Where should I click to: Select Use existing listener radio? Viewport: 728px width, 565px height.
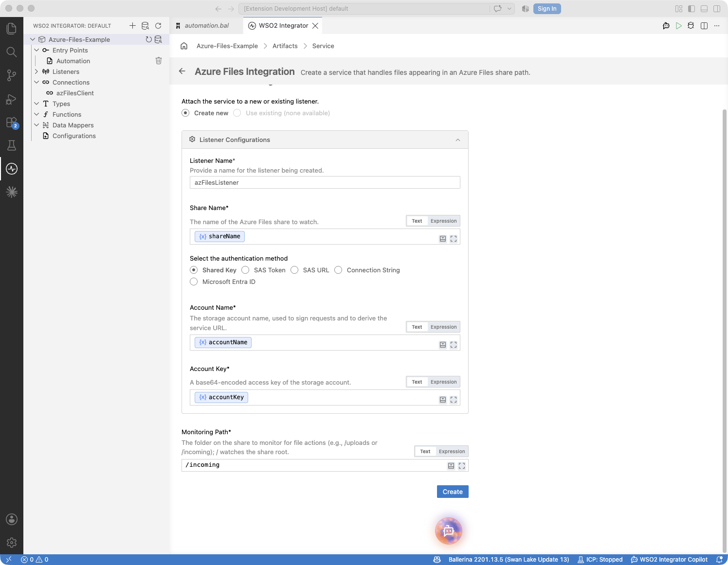[237, 113]
